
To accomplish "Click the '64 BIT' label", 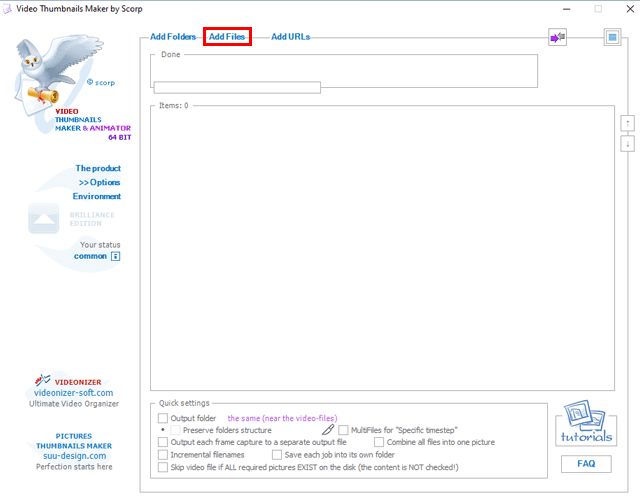I will 120,138.
